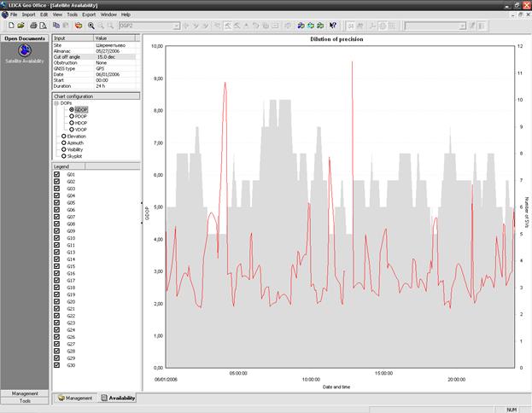This screenshot has height=413, width=532.
Task: Click the context Help arrow icon
Action: pyautogui.click(x=332, y=26)
